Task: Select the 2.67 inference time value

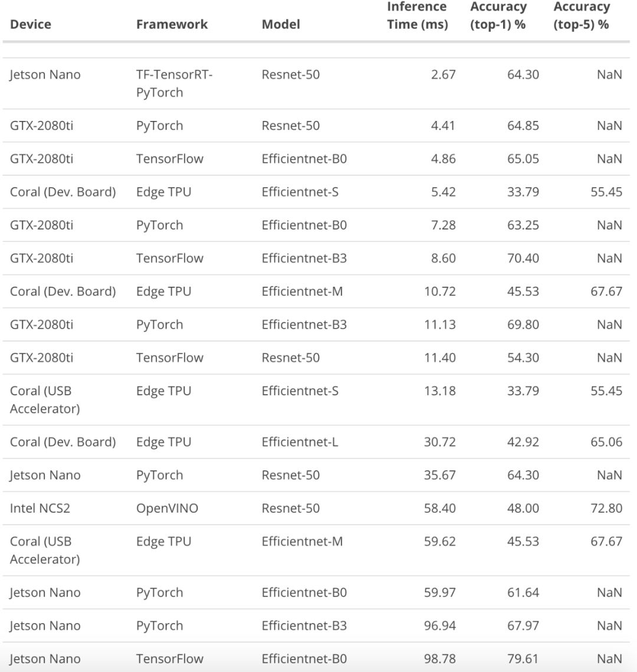Action: [x=443, y=74]
